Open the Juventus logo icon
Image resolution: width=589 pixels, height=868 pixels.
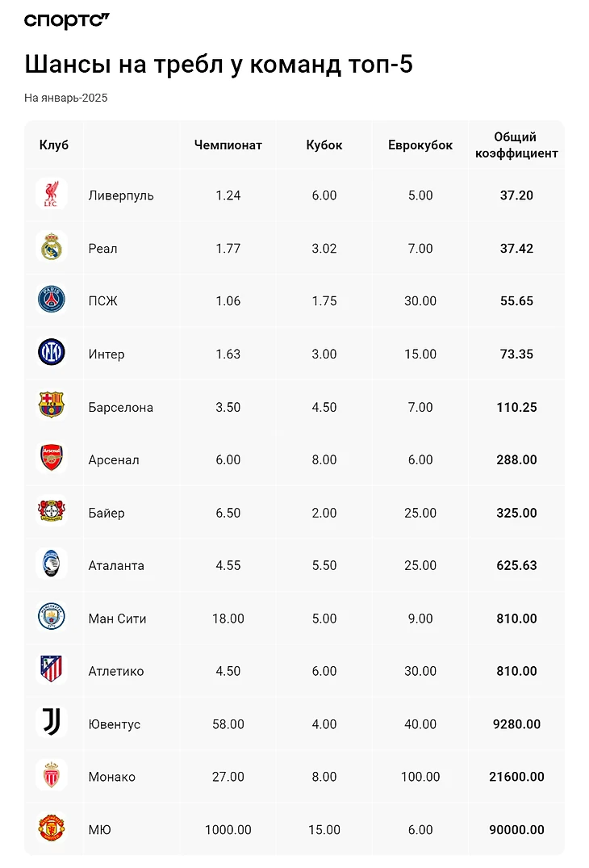tap(52, 723)
